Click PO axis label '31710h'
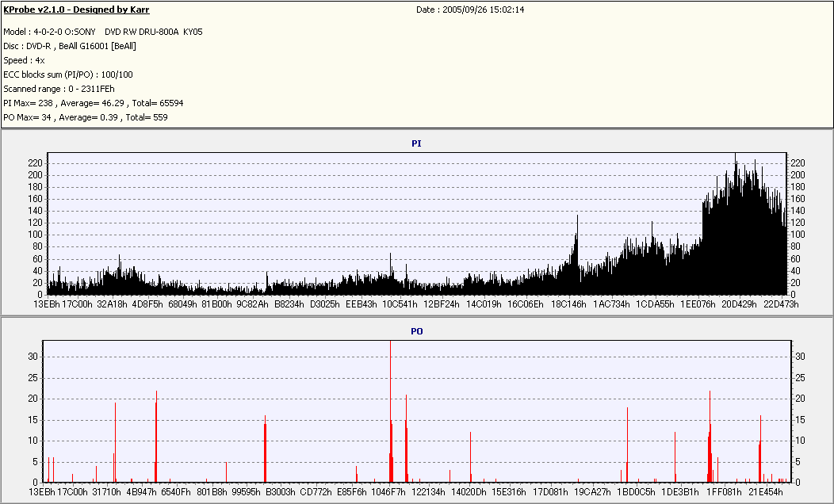The height and width of the screenshot is (504, 834). [106, 492]
